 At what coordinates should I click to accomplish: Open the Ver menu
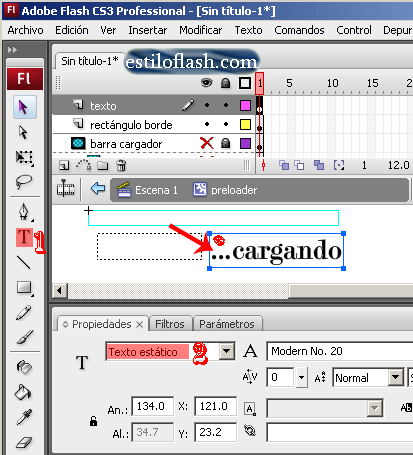[x=108, y=30]
